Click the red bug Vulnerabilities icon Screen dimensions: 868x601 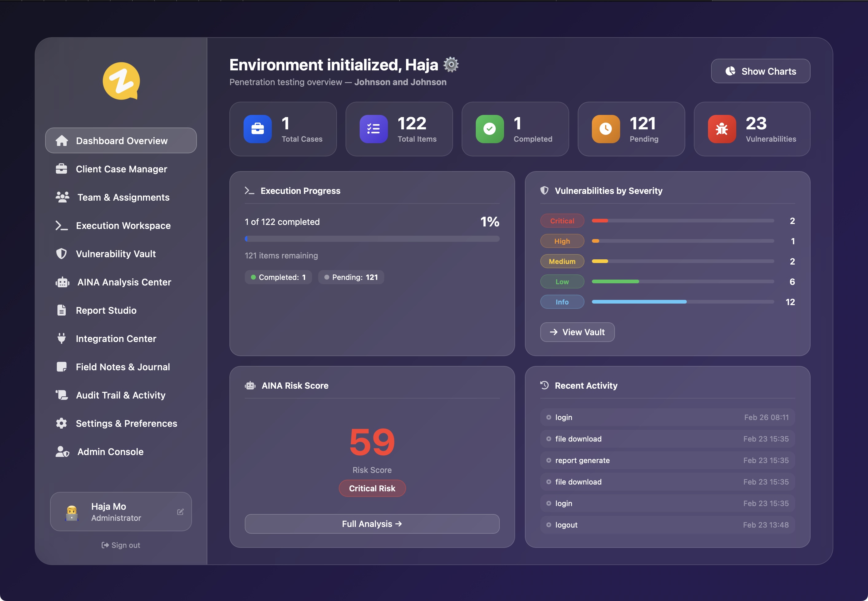(721, 129)
